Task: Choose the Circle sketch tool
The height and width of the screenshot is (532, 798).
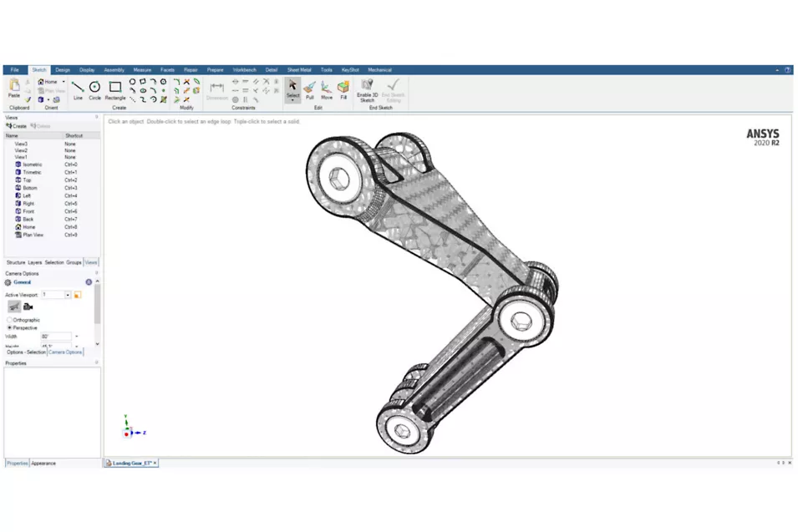Action: point(95,88)
